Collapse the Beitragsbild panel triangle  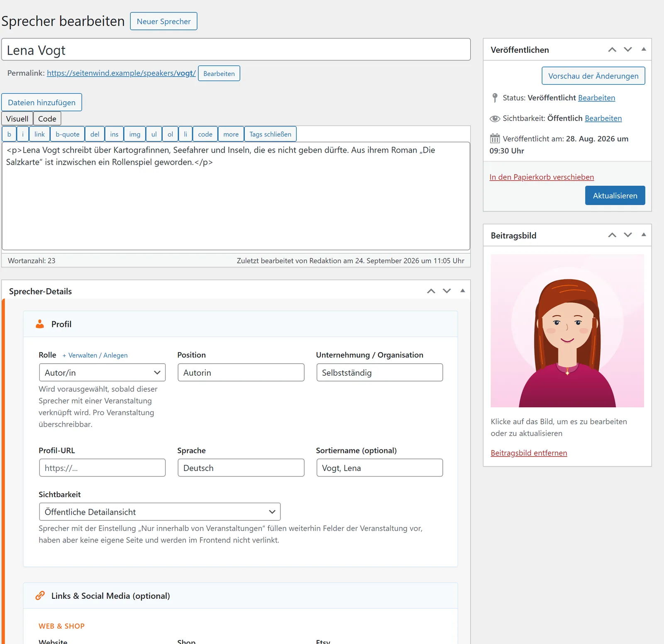click(x=644, y=235)
